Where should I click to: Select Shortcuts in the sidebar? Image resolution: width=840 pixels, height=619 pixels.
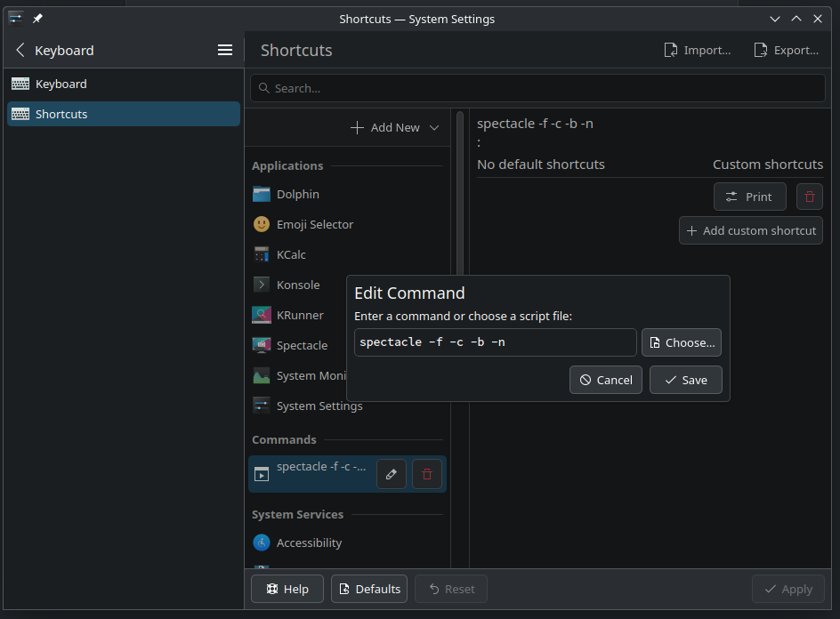click(x=124, y=114)
